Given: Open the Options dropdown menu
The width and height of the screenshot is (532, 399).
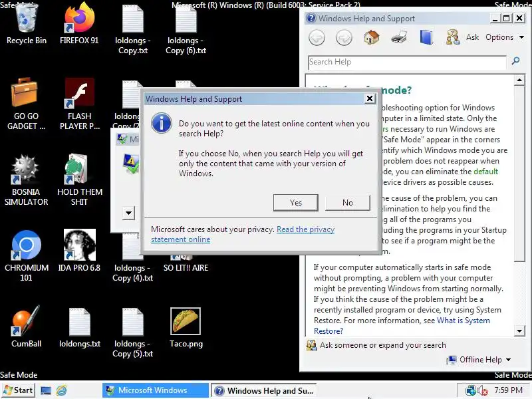Looking at the screenshot, I should pyautogui.click(x=505, y=37).
